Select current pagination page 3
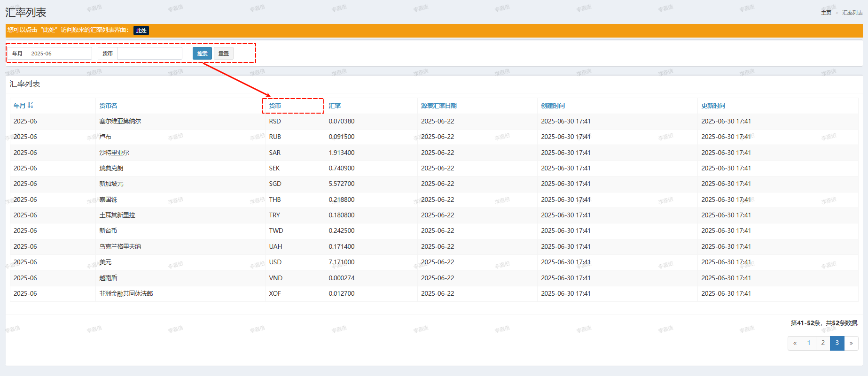The height and width of the screenshot is (376, 868). pos(837,343)
